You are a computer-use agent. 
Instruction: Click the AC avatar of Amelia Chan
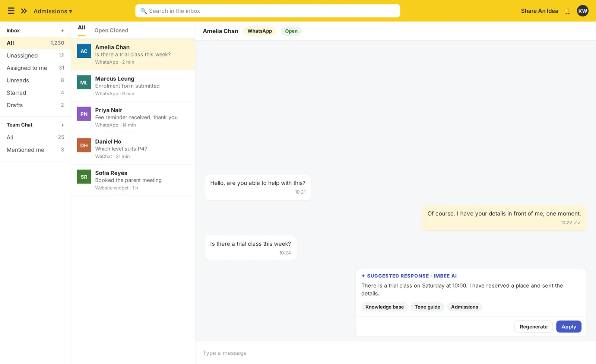[x=84, y=51]
